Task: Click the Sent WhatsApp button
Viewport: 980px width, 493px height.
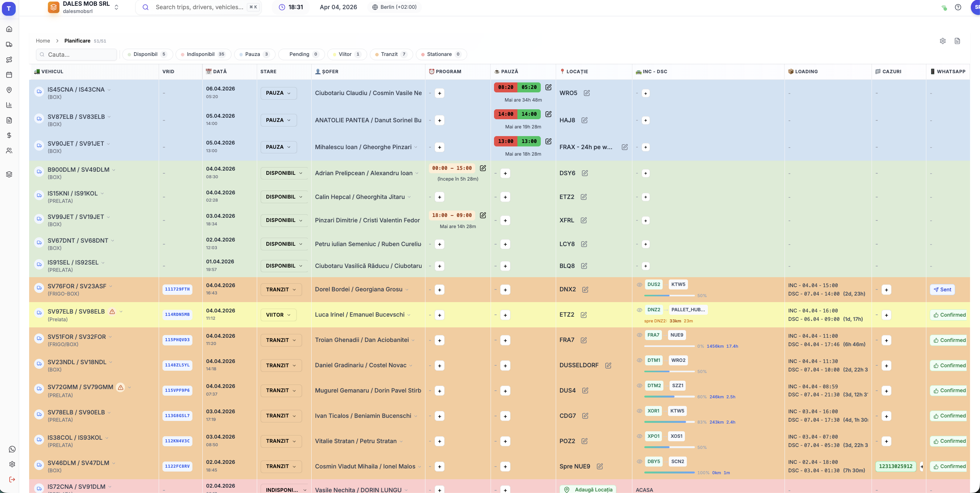Action: [x=942, y=289]
